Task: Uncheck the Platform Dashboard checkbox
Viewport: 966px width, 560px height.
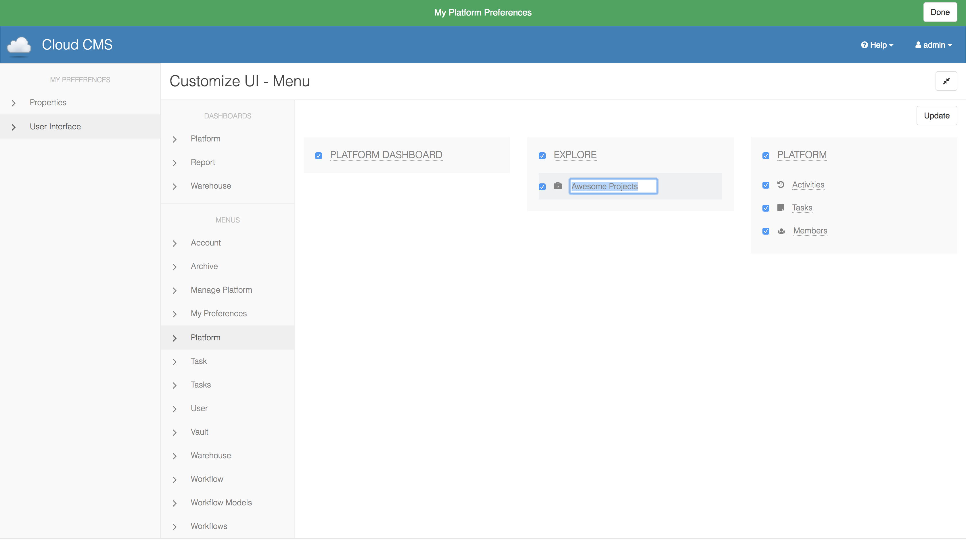Action: click(x=319, y=156)
